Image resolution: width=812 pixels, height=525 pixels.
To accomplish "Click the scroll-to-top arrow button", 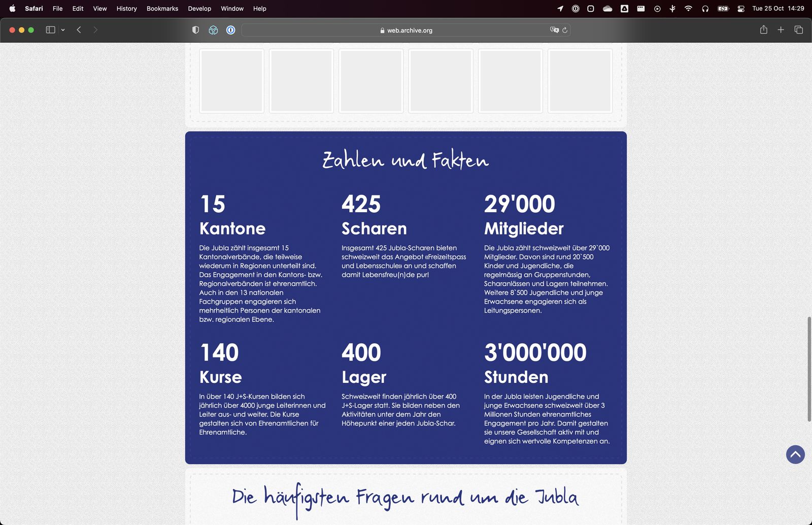I will (795, 454).
